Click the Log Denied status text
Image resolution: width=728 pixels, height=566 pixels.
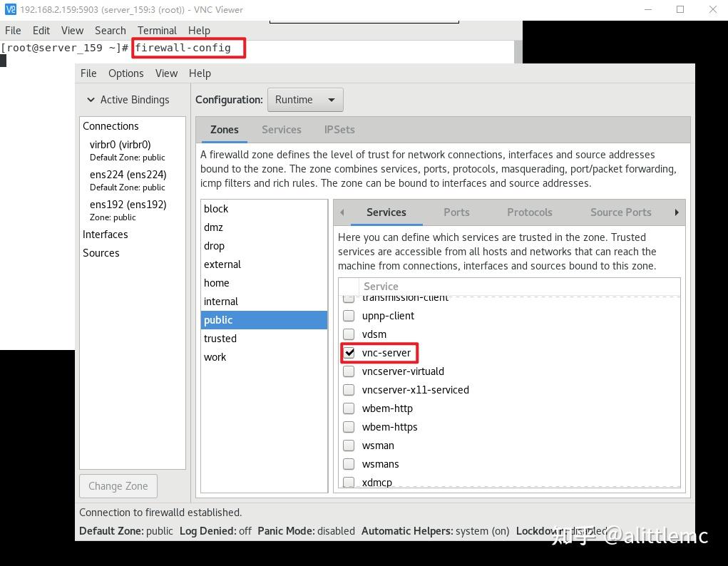(215, 530)
